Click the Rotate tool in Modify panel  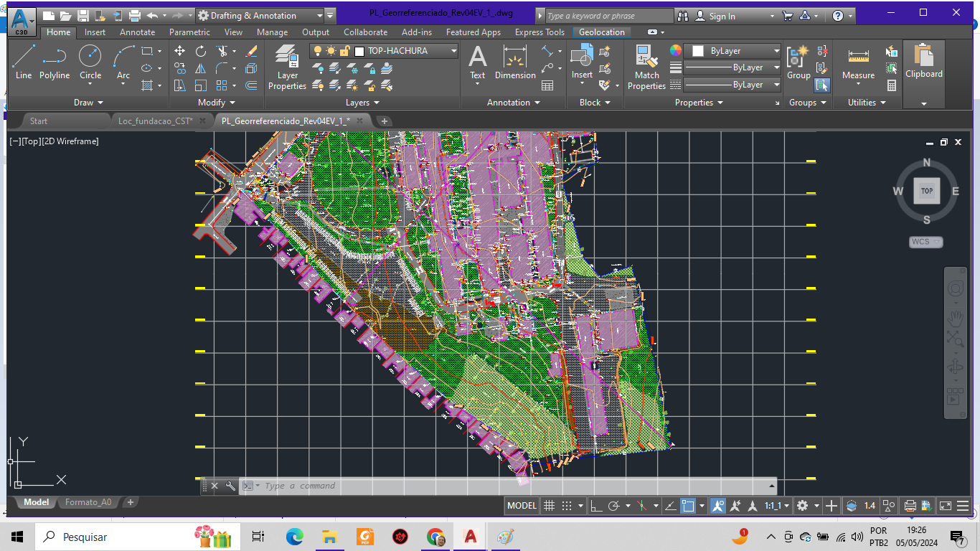coord(201,51)
